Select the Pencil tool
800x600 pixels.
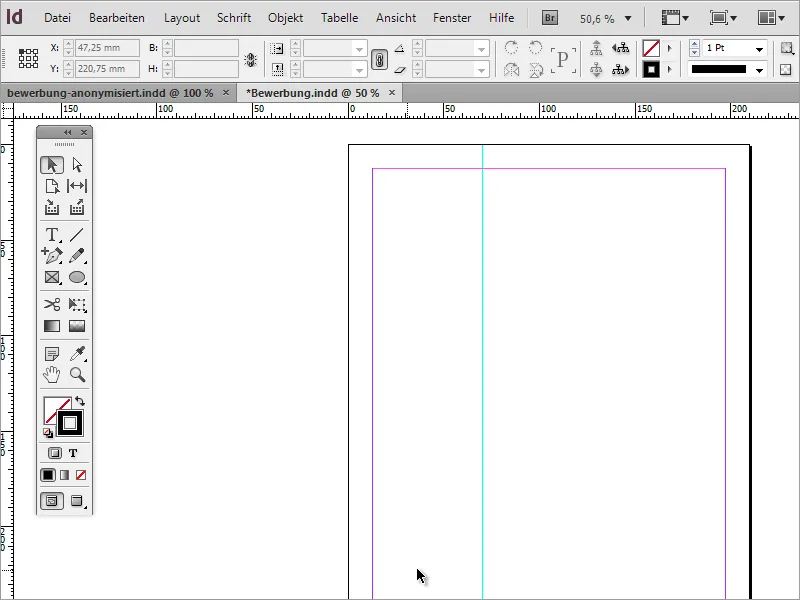point(77,255)
